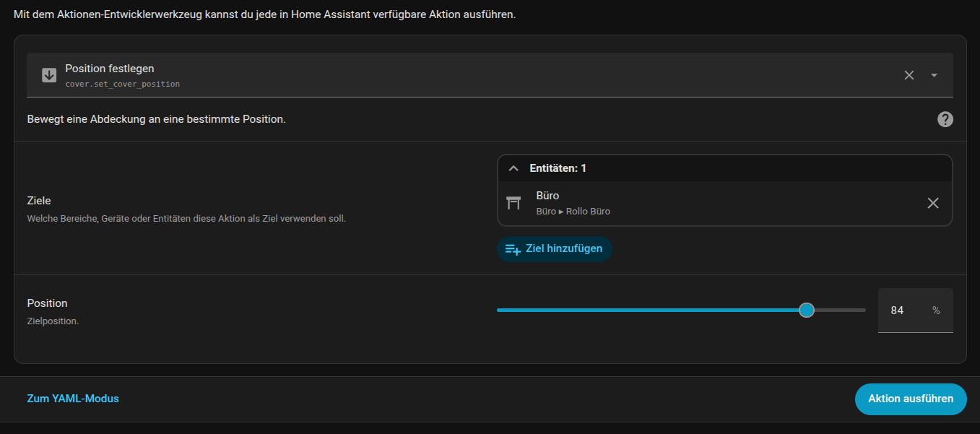
Task: Click the position slider handle
Action: pyautogui.click(x=807, y=310)
